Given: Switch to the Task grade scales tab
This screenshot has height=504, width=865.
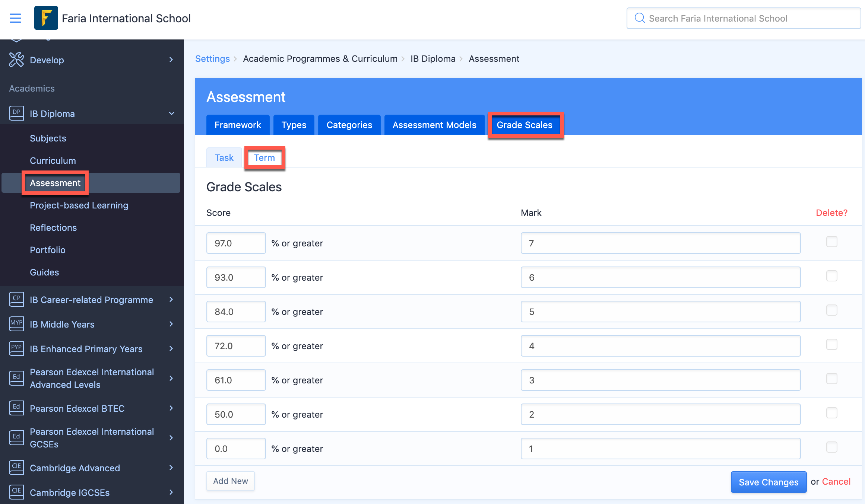Looking at the screenshot, I should click(x=225, y=157).
